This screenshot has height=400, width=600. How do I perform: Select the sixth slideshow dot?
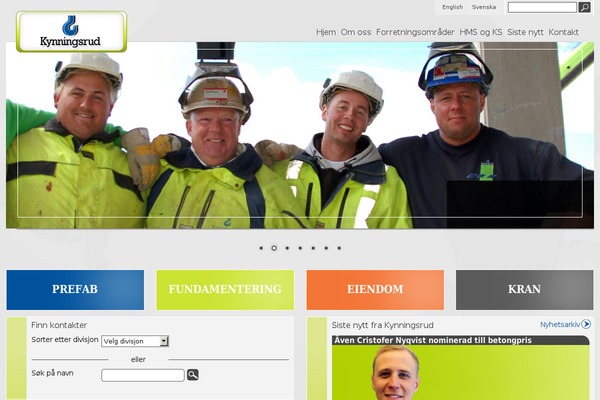point(326,248)
